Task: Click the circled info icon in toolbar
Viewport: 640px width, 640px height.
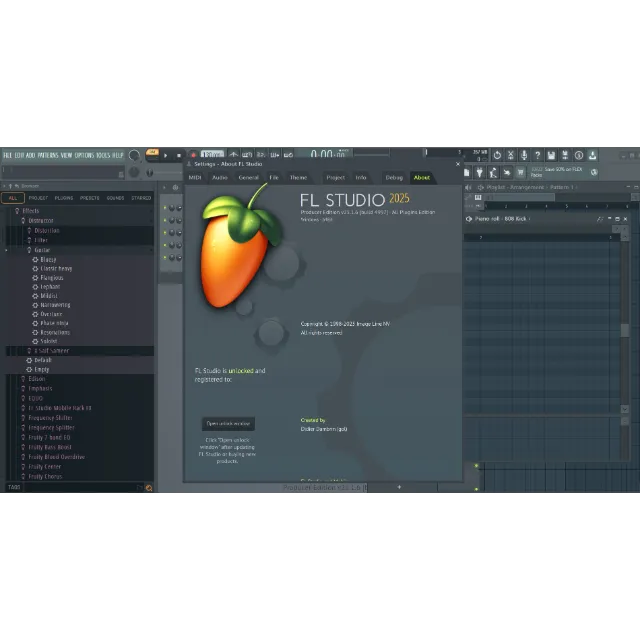Action: tap(579, 155)
